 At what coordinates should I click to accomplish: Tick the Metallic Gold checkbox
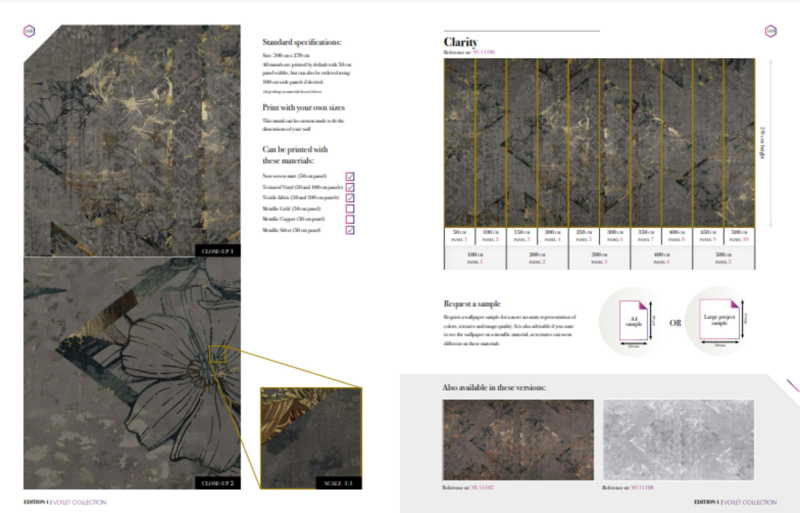350,209
